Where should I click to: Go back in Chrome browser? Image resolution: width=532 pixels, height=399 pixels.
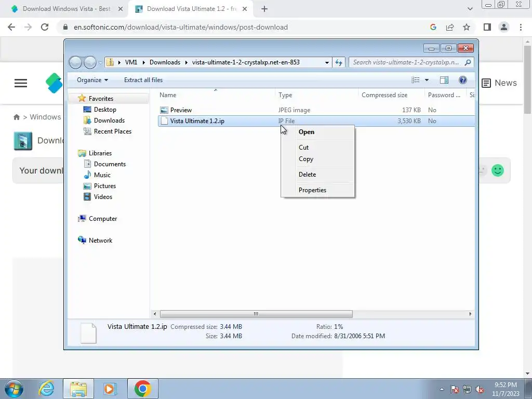pyautogui.click(x=11, y=27)
